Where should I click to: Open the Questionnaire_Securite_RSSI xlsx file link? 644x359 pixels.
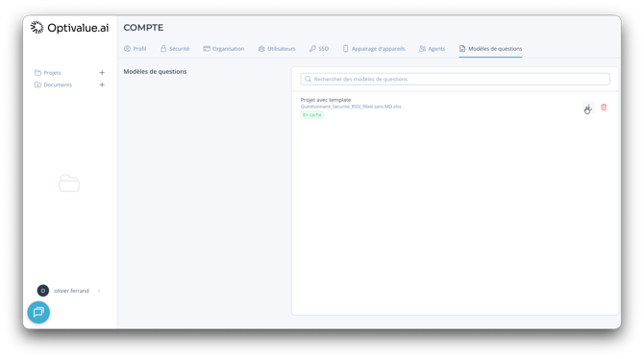[x=351, y=107]
